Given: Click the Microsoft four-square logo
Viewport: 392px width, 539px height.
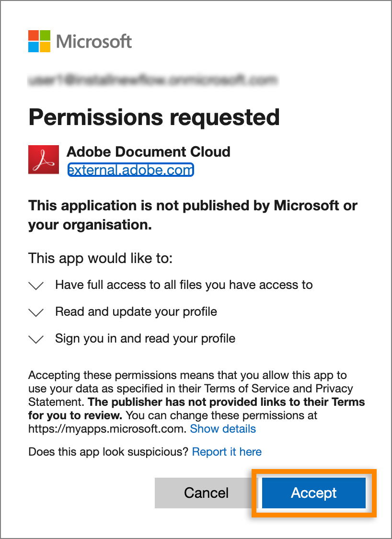Looking at the screenshot, I should (x=39, y=41).
